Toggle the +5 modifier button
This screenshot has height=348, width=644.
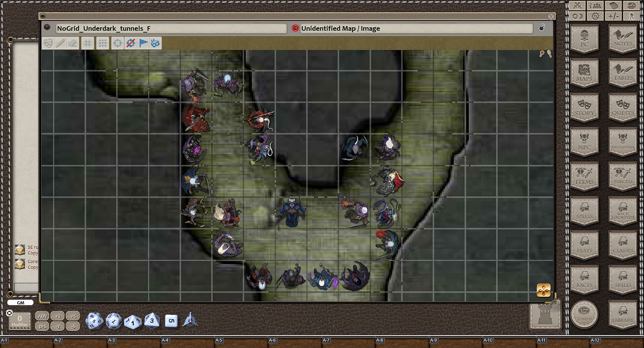pyautogui.click(x=73, y=316)
